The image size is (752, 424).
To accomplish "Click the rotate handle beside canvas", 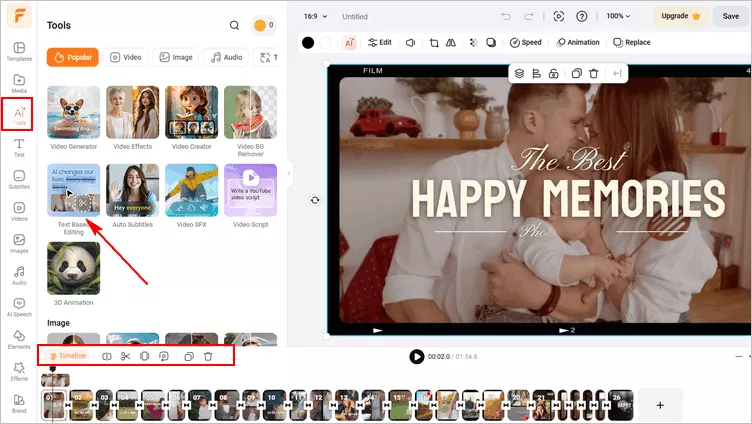I will pos(315,200).
